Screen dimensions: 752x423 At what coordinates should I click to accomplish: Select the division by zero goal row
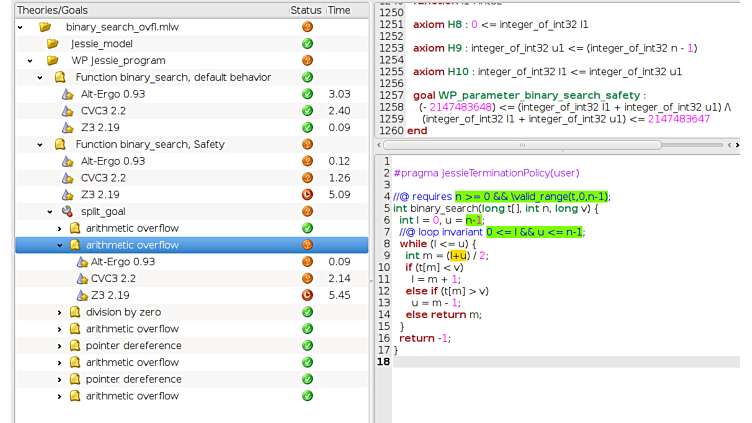pos(123,313)
